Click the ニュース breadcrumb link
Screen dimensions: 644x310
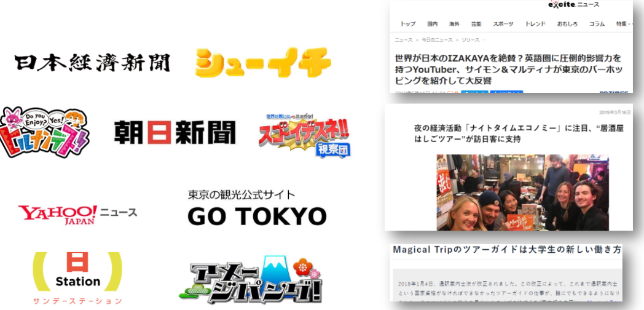pyautogui.click(x=404, y=40)
